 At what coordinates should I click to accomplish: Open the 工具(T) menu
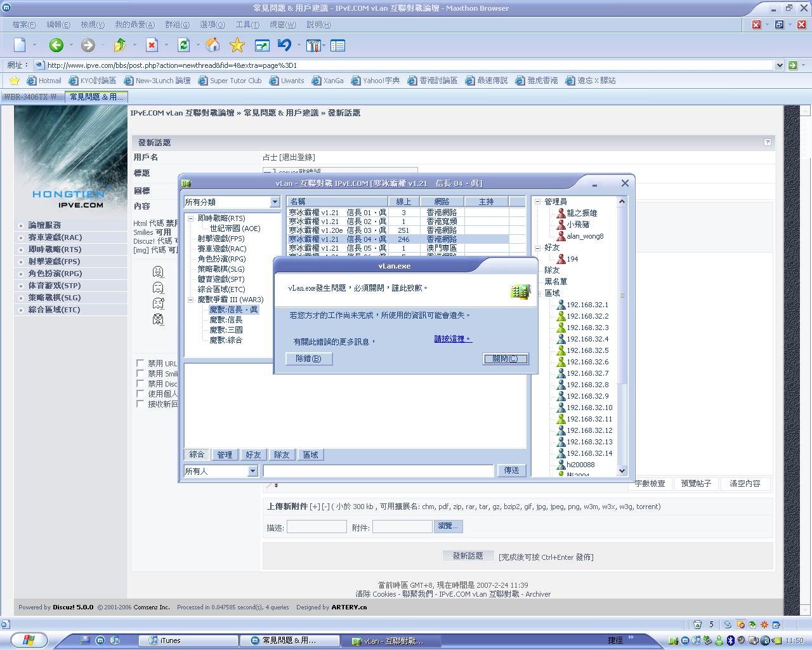pyautogui.click(x=247, y=25)
